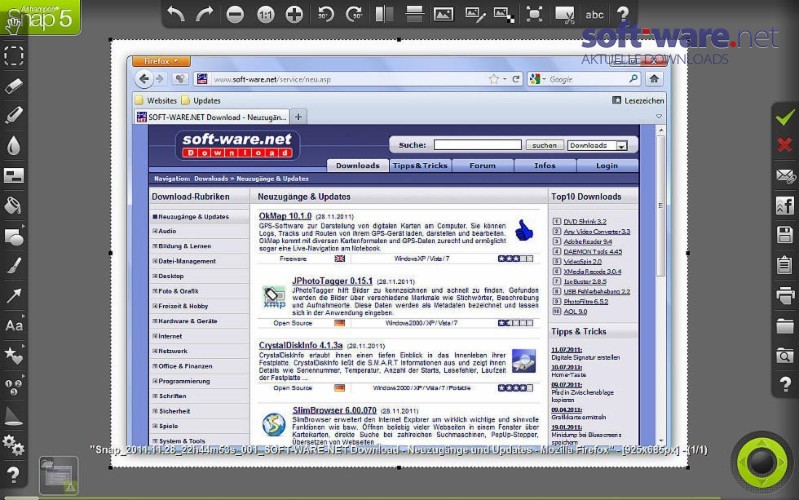The width and height of the screenshot is (799, 500).
Task: Copy the capture to the clipboard
Action: point(785,265)
